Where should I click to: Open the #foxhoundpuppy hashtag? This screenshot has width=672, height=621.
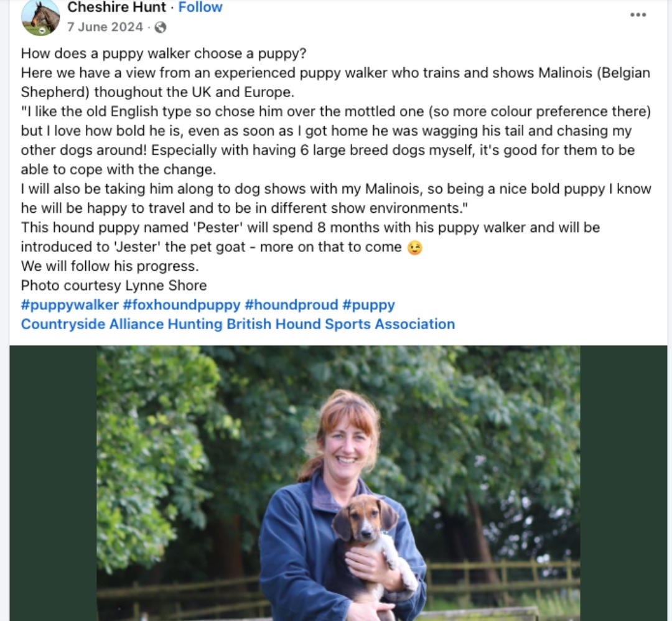point(182,305)
